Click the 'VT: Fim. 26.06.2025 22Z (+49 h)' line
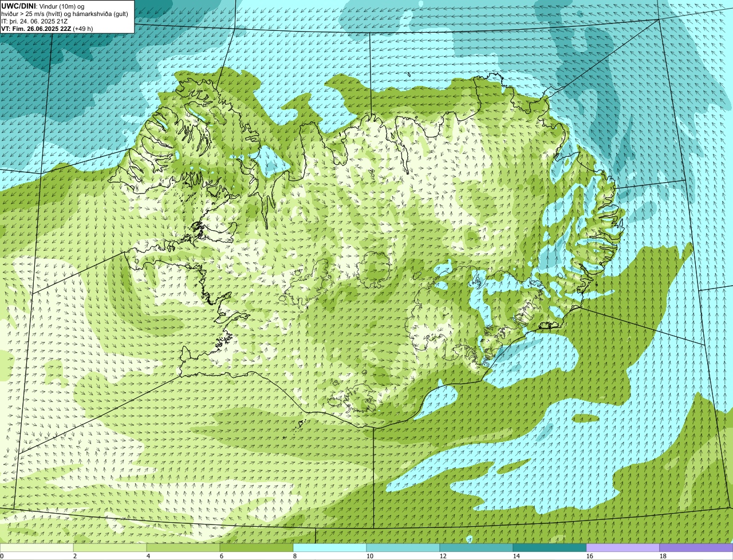 point(47,29)
